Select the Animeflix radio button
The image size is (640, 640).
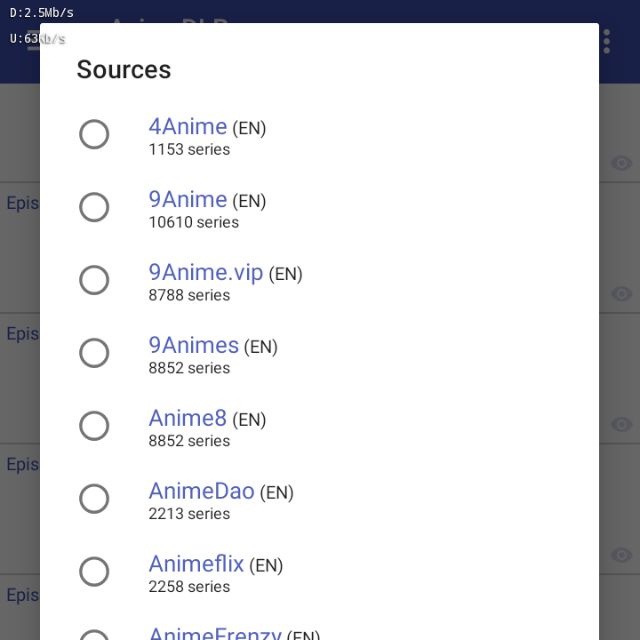pos(94,571)
